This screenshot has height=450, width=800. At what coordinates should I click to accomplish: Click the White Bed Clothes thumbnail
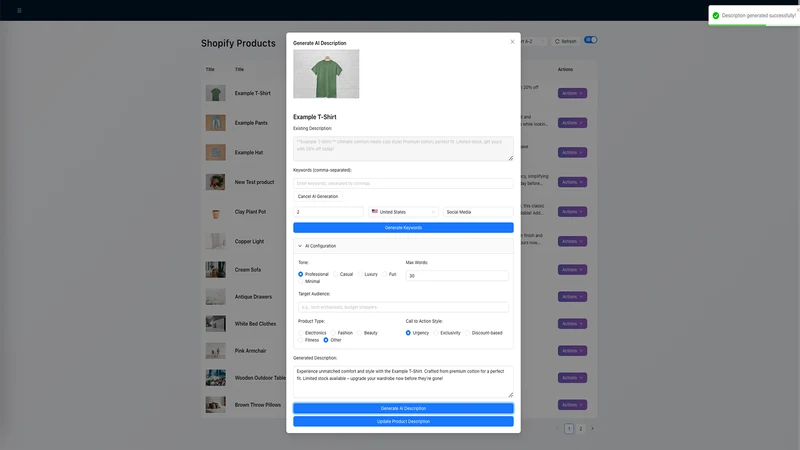[215, 323]
